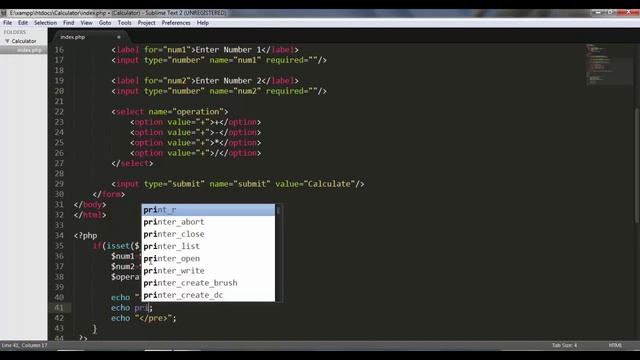Open the File menu

click(x=7, y=23)
